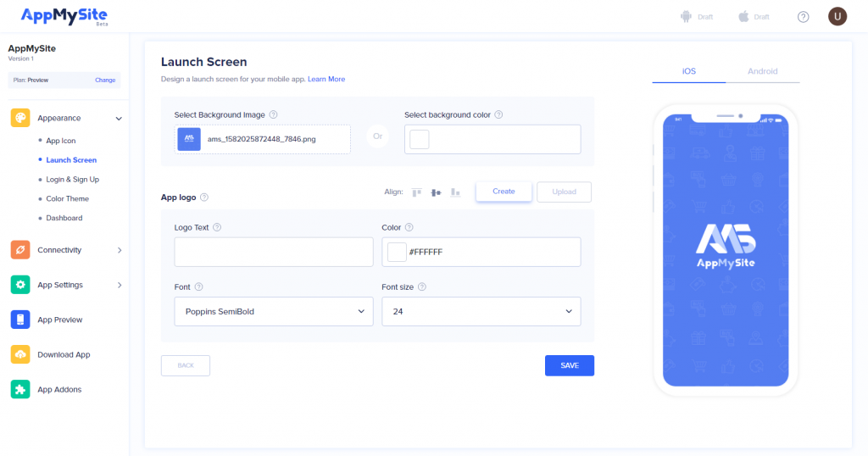The image size is (868, 456).
Task: Click the Connectivity sidebar icon
Action: tap(20, 249)
